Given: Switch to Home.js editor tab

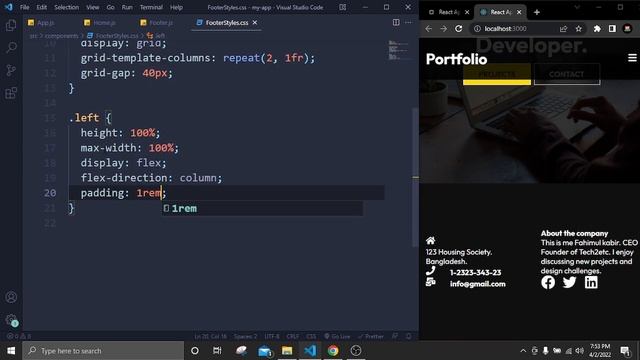Looking at the screenshot, I should click(100, 23).
